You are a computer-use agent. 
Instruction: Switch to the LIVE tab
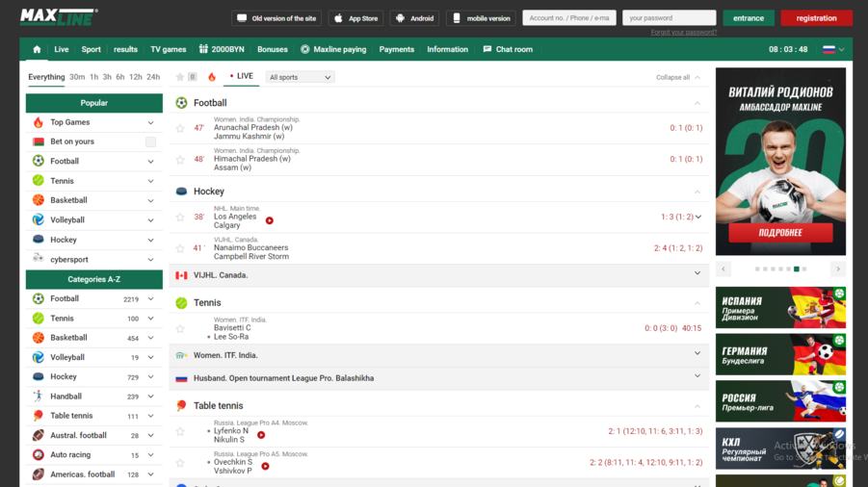[242, 76]
